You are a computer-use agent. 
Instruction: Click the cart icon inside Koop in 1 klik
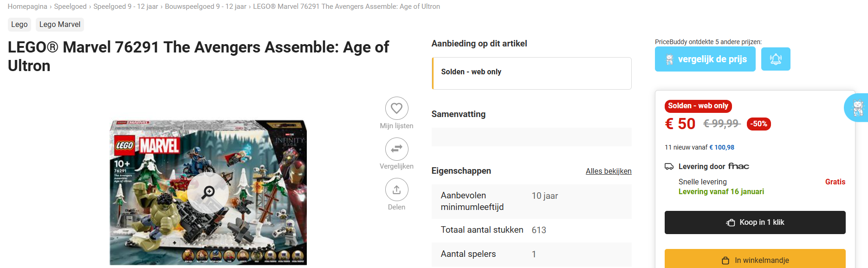[730, 222]
